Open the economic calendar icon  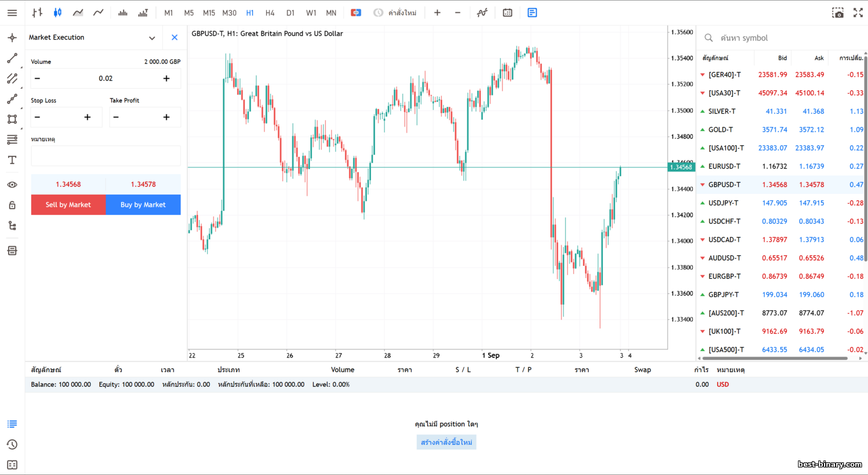[507, 13]
